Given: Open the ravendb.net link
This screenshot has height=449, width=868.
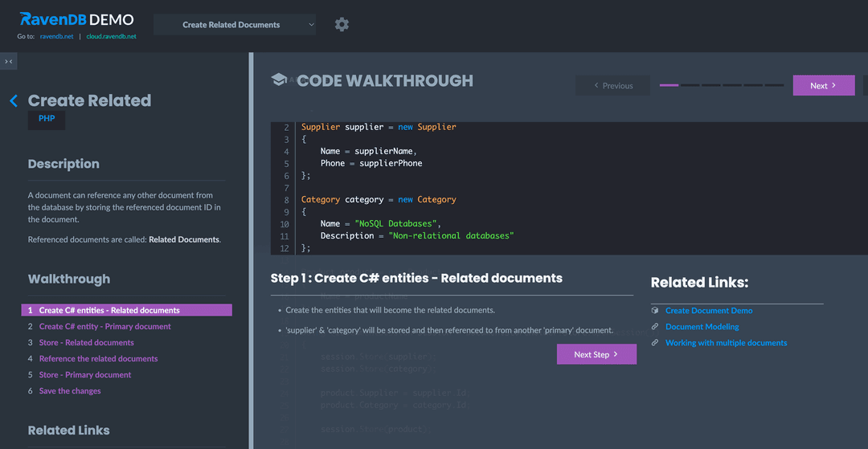Looking at the screenshot, I should click(56, 36).
